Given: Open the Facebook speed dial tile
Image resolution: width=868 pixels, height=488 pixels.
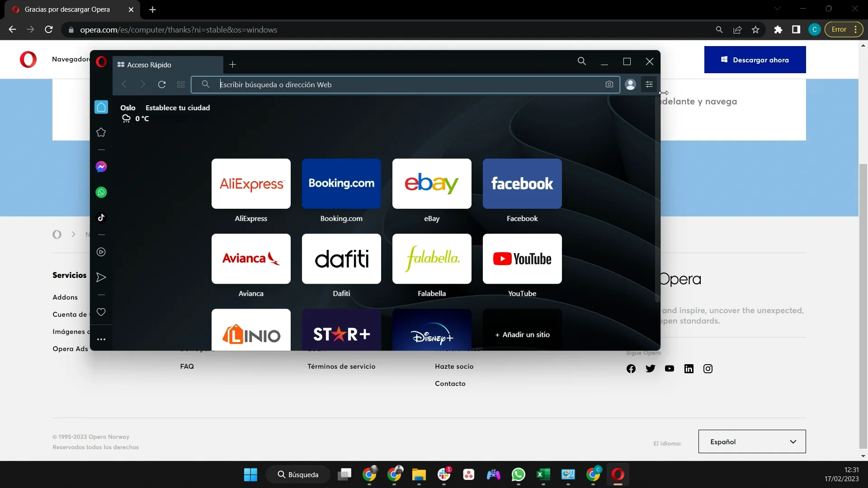Looking at the screenshot, I should click(x=522, y=183).
